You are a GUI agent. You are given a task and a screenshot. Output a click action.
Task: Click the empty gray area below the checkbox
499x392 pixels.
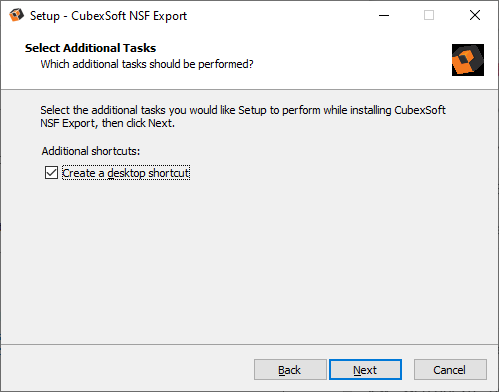[x=249, y=260]
